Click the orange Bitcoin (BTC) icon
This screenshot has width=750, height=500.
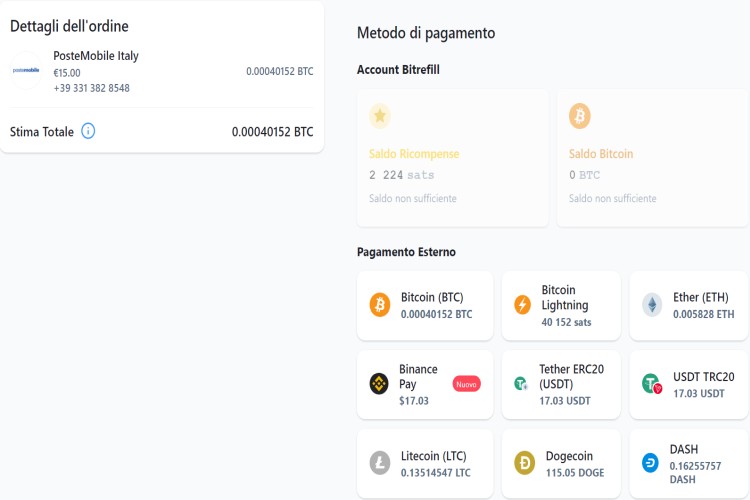pos(380,305)
